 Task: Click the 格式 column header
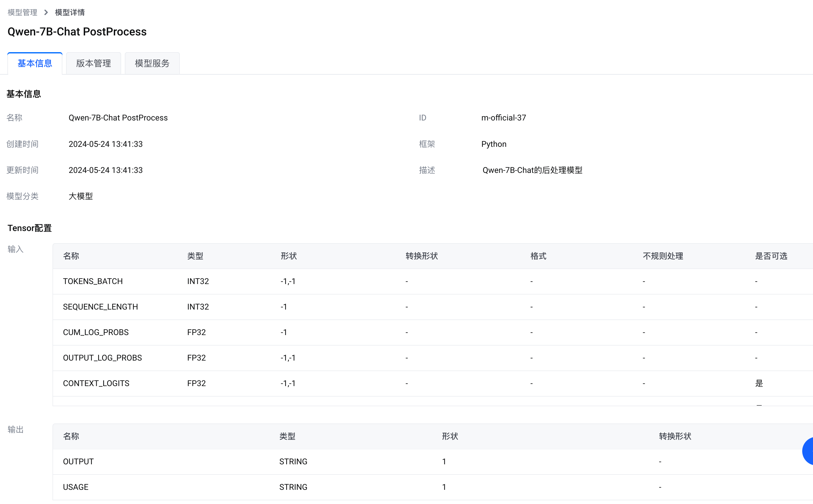click(x=538, y=256)
